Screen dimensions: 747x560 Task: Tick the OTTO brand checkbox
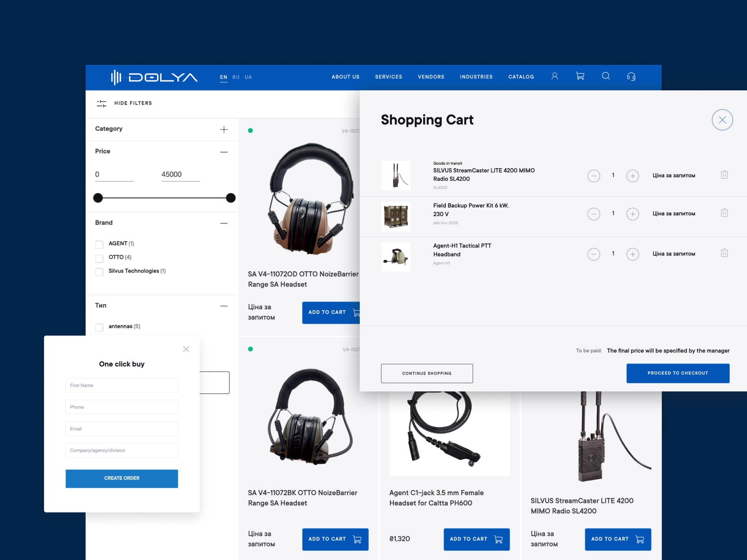(99, 258)
